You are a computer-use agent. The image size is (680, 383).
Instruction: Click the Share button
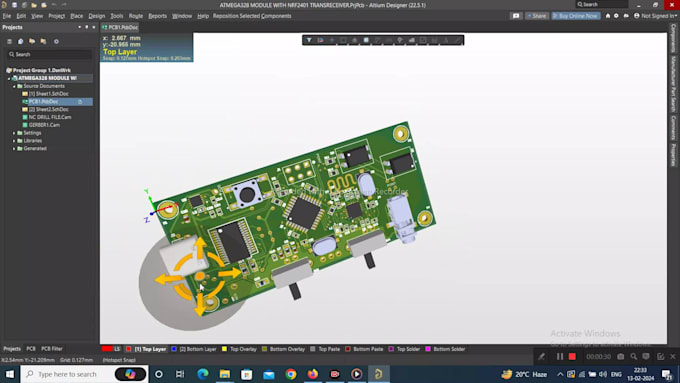point(537,16)
